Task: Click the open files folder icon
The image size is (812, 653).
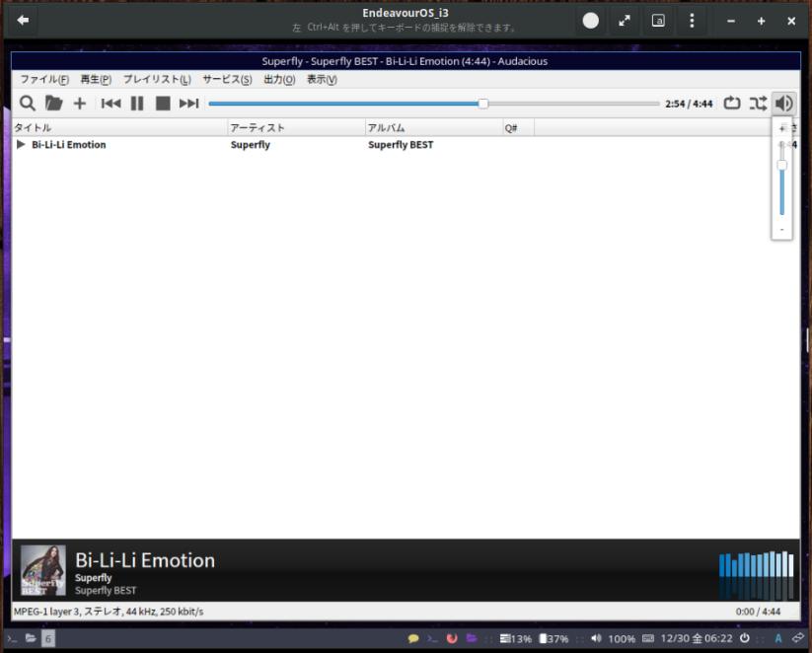Action: click(x=53, y=104)
